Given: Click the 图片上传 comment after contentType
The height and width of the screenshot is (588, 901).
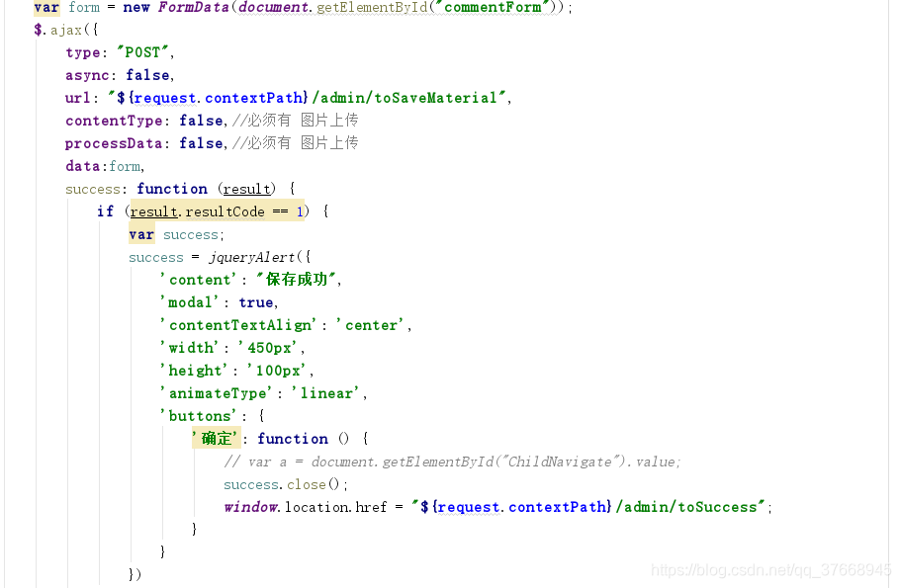Looking at the screenshot, I should tap(329, 120).
